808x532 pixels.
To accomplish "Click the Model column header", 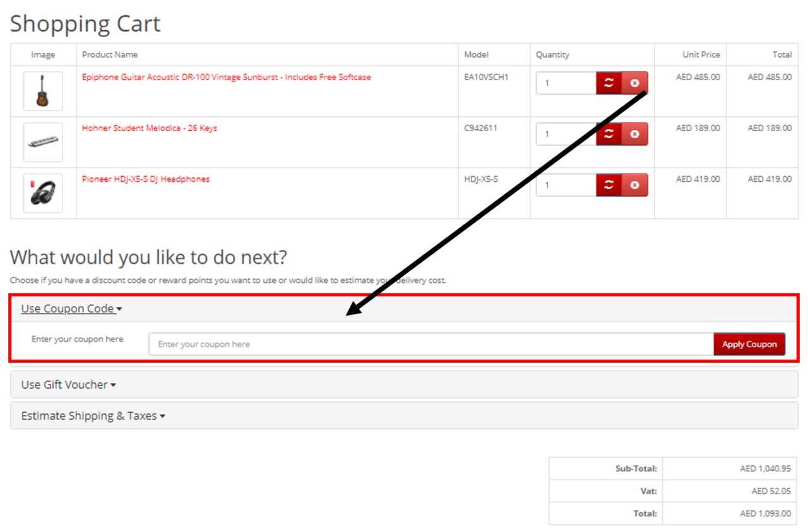I will (x=476, y=55).
